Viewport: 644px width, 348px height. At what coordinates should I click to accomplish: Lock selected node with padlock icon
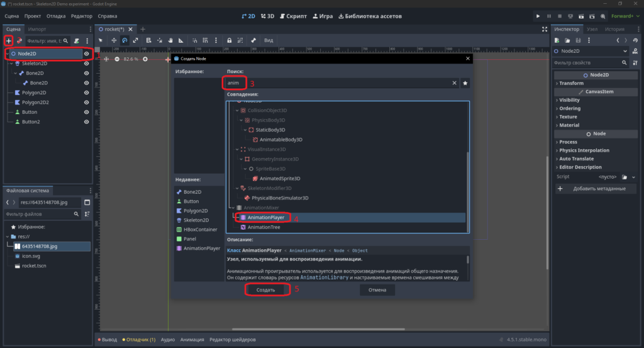coord(229,40)
